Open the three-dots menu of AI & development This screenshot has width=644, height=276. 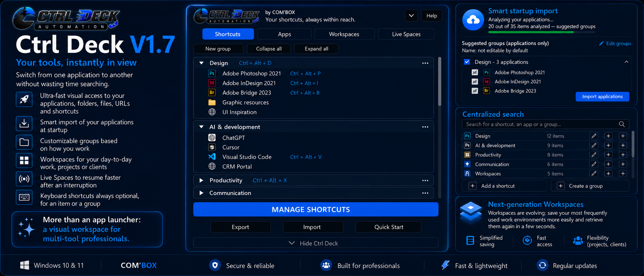tap(425, 127)
